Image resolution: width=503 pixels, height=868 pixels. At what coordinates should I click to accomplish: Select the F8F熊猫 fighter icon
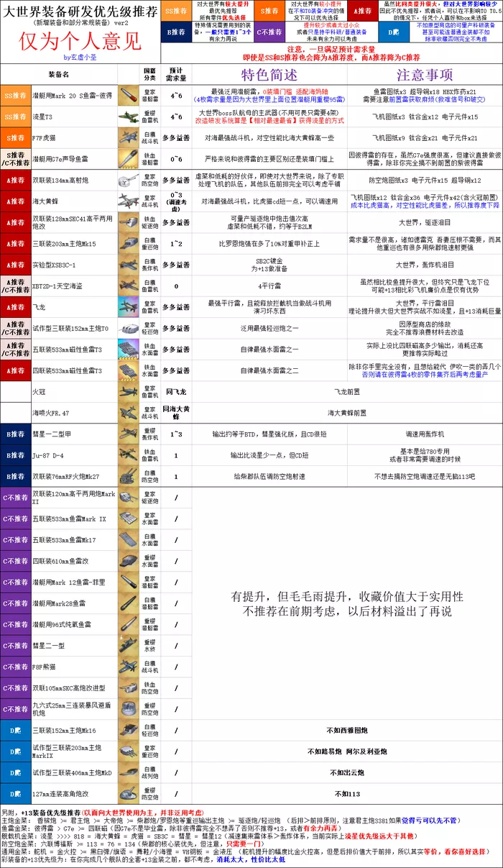(x=130, y=667)
